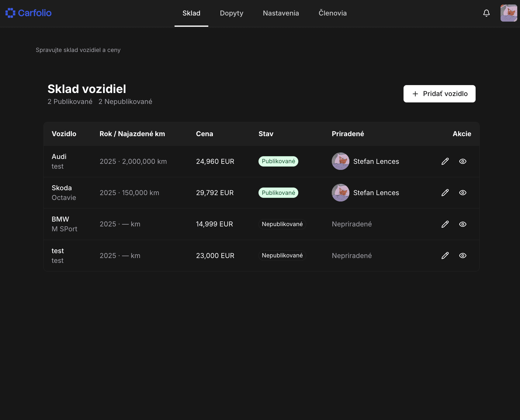Click the Carfolio logo

click(x=29, y=13)
